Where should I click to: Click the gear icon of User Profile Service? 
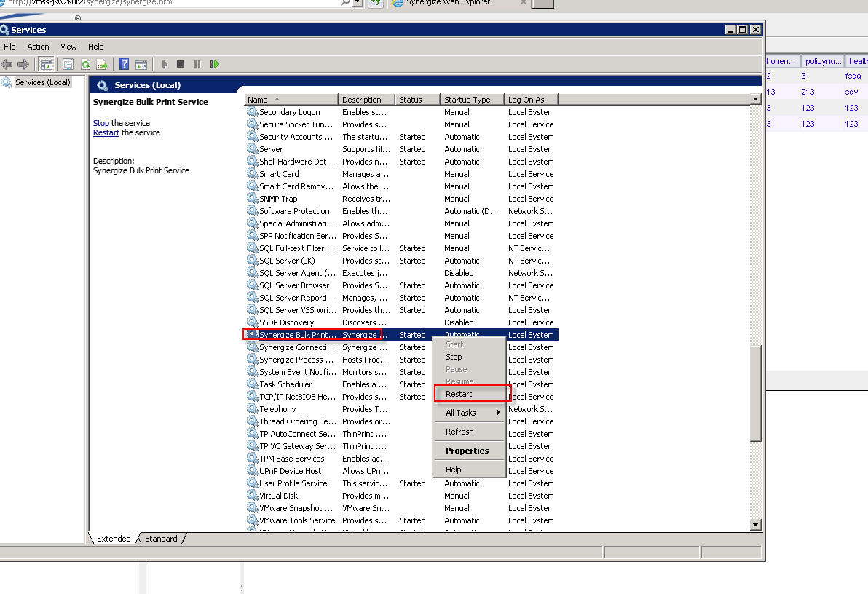(253, 483)
